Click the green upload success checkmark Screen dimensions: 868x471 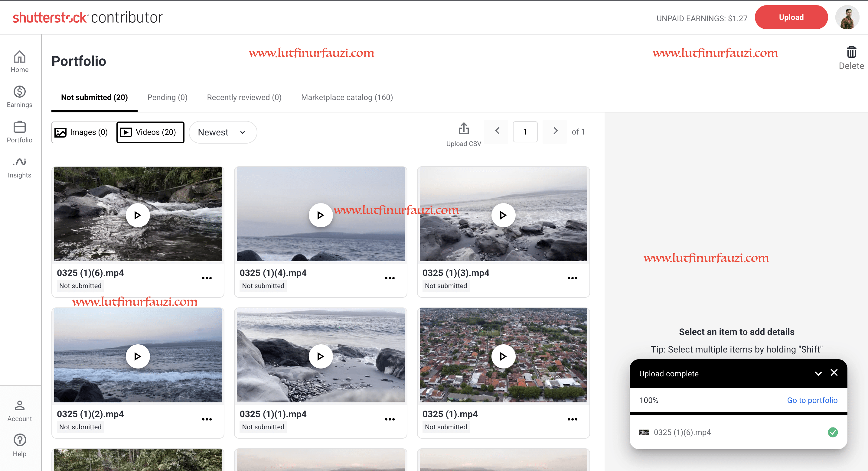pyautogui.click(x=832, y=432)
